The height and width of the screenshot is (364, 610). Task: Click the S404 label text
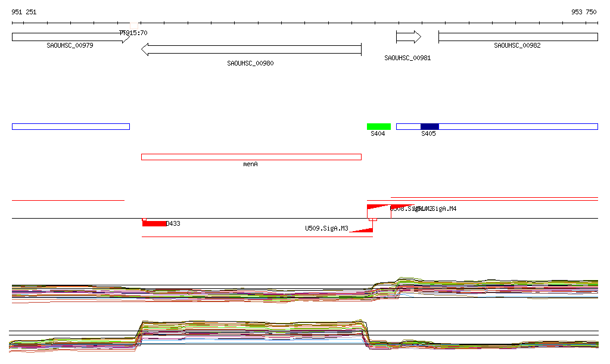(x=378, y=134)
